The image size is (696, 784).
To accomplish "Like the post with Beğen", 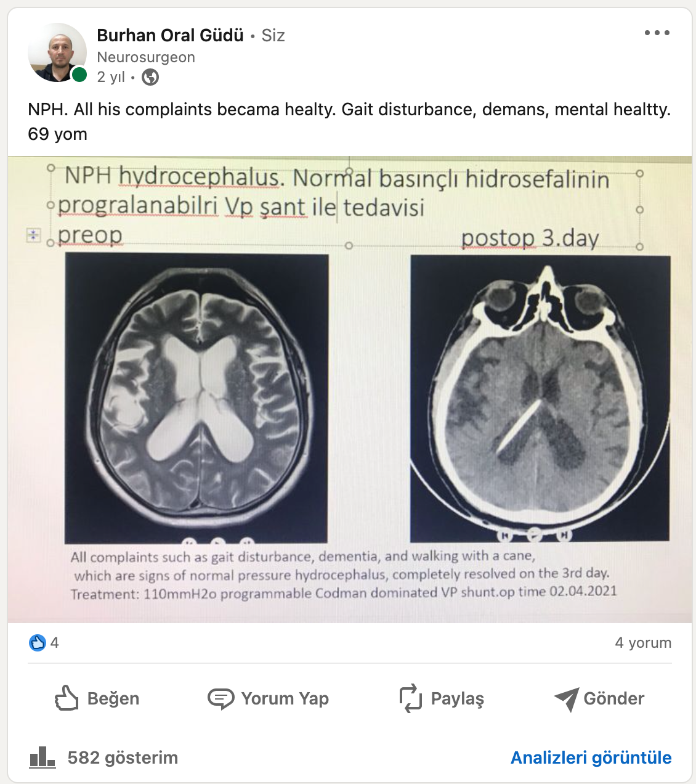I will (97, 698).
